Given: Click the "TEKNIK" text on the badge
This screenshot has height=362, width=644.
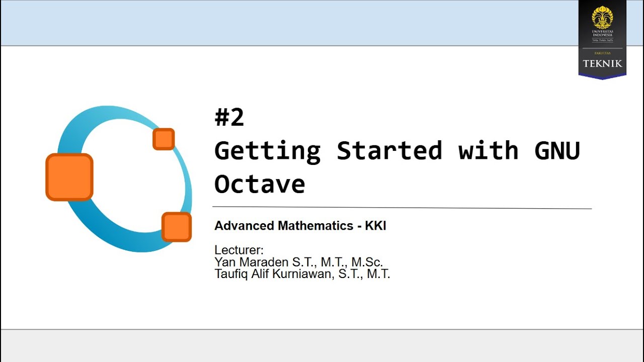Looking at the screenshot, I should pos(602,63).
